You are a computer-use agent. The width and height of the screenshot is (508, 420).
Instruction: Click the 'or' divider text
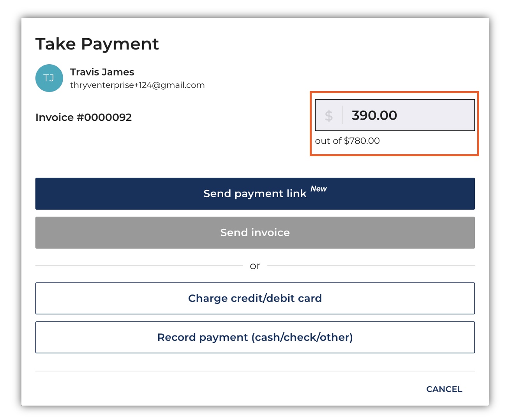255,266
